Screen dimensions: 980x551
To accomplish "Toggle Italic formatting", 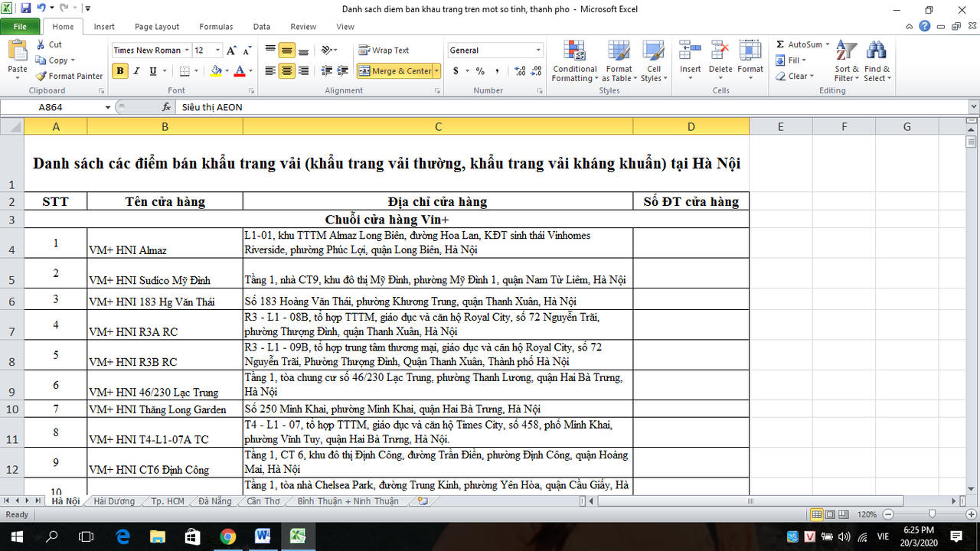I will pos(136,71).
